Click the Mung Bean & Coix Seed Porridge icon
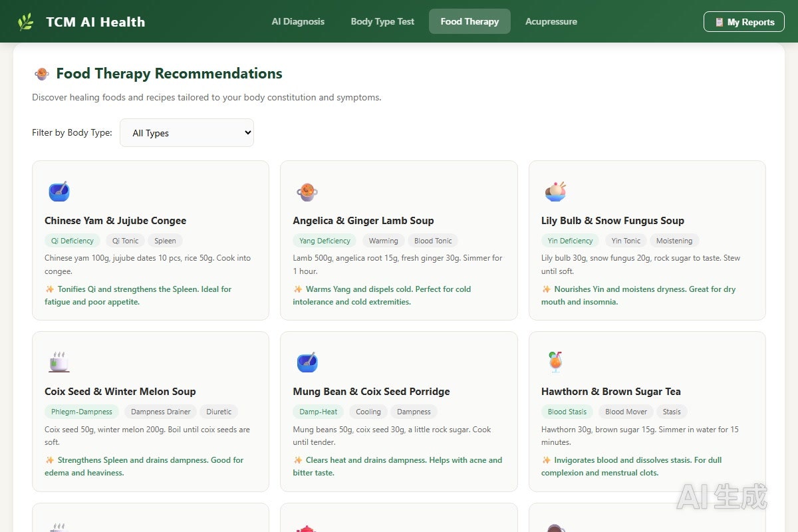The height and width of the screenshot is (532, 798). [307, 362]
